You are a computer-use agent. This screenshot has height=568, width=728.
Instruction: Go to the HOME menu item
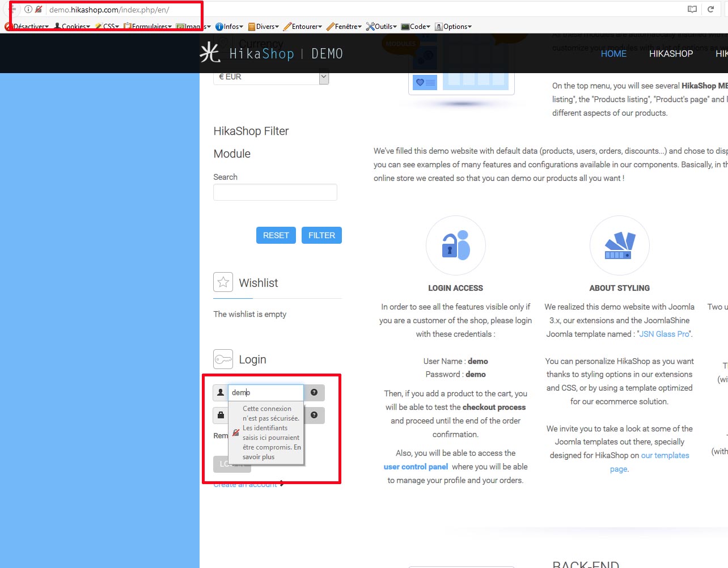pyautogui.click(x=613, y=53)
